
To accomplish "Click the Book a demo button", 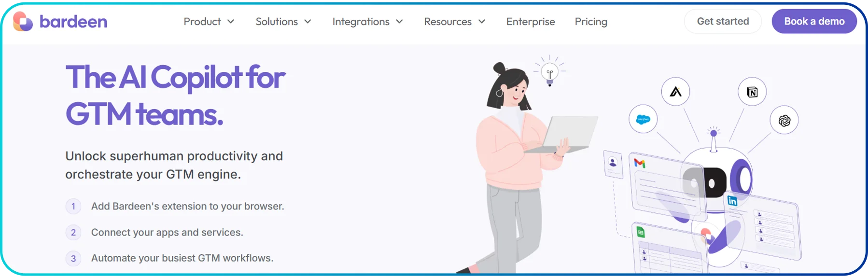I will 814,21.
